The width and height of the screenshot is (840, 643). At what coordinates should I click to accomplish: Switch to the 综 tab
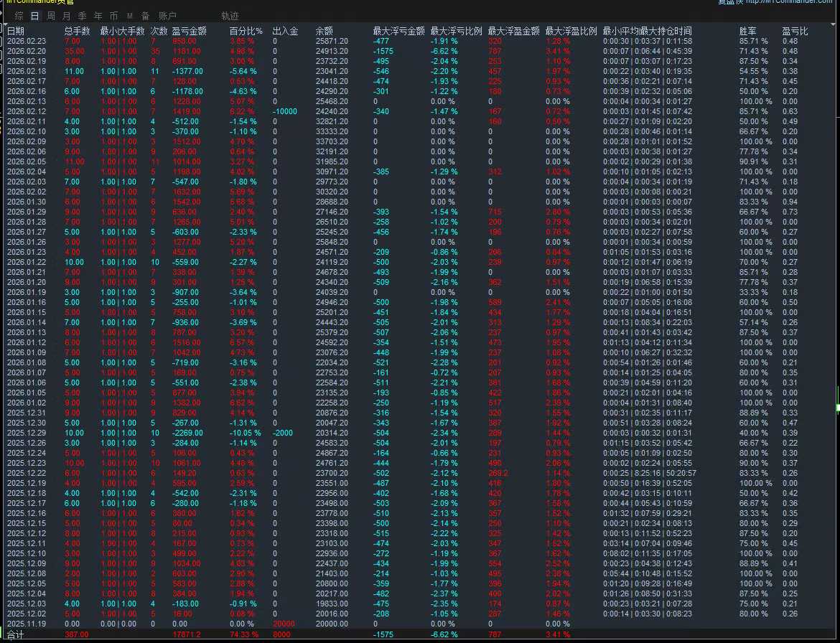click(x=19, y=16)
